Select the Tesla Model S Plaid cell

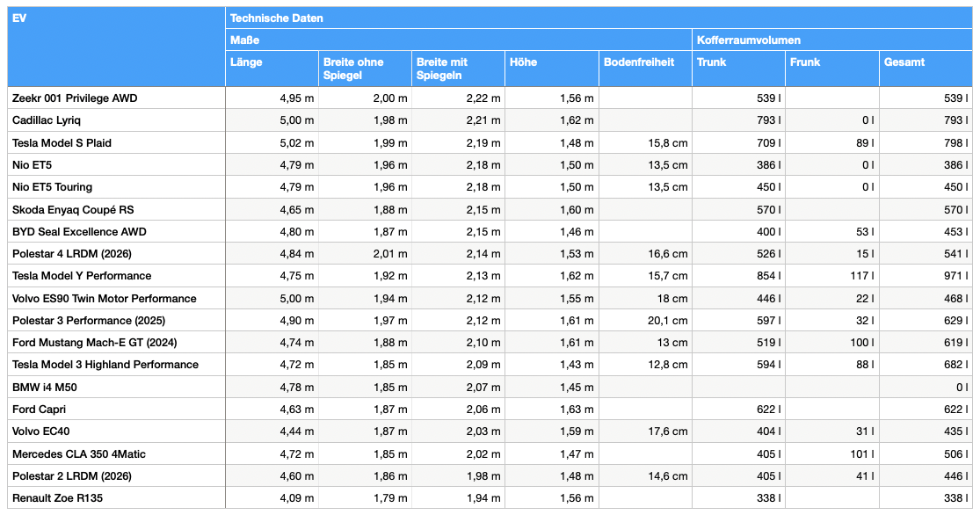116,142
